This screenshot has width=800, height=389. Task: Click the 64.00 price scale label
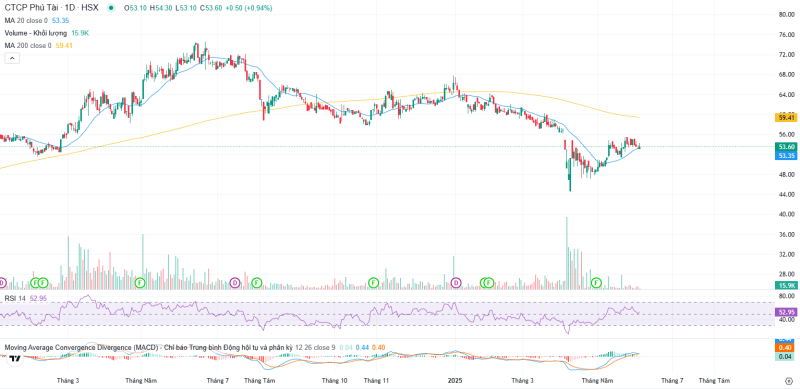(x=786, y=94)
